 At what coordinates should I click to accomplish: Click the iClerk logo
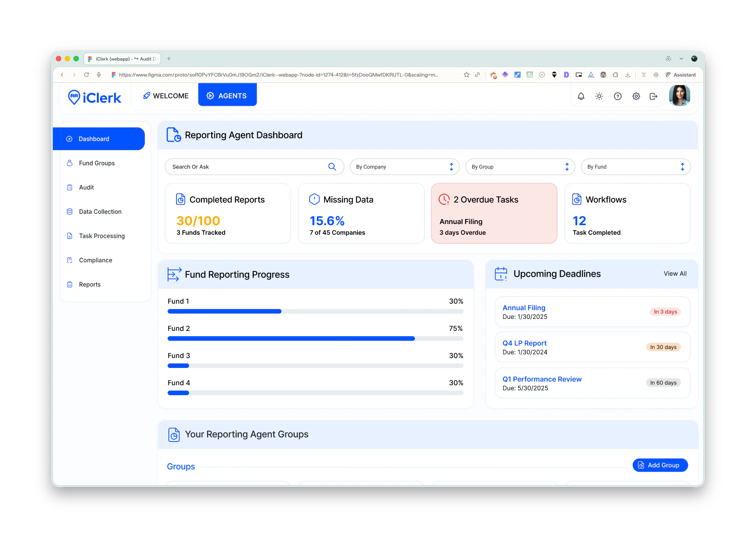tap(95, 98)
